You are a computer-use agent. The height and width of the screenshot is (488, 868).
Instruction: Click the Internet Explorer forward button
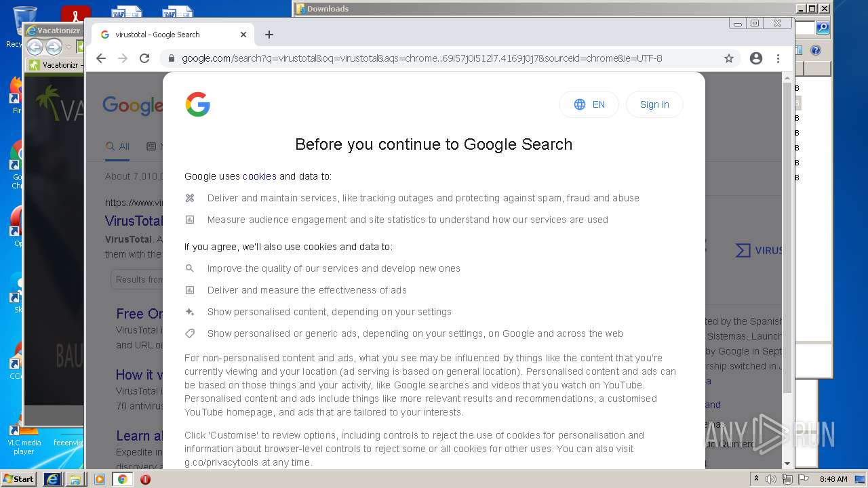click(54, 47)
